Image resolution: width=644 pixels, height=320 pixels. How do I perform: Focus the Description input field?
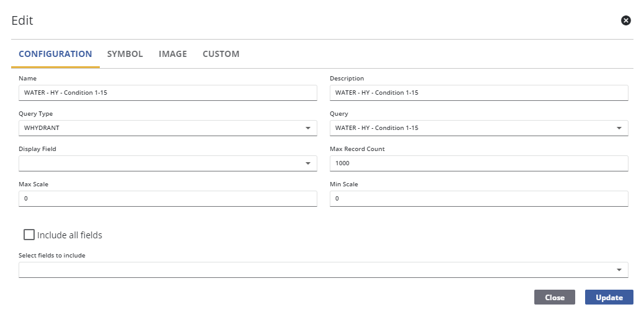479,93
